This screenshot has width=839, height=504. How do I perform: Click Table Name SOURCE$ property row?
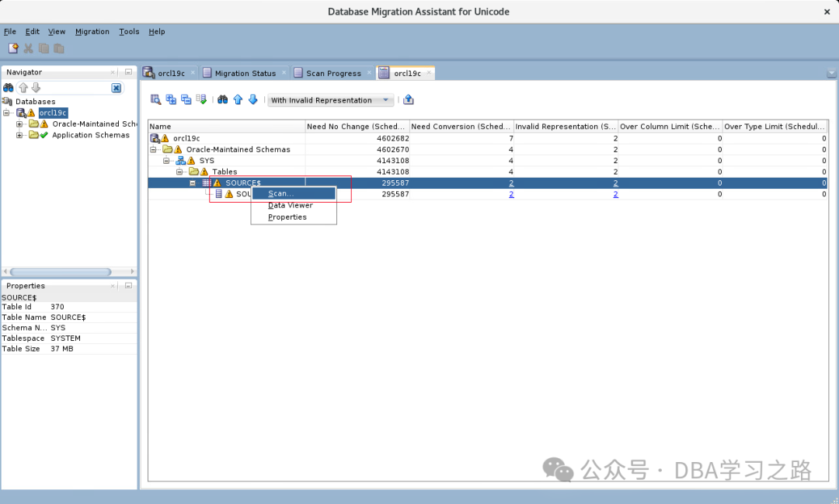point(69,318)
